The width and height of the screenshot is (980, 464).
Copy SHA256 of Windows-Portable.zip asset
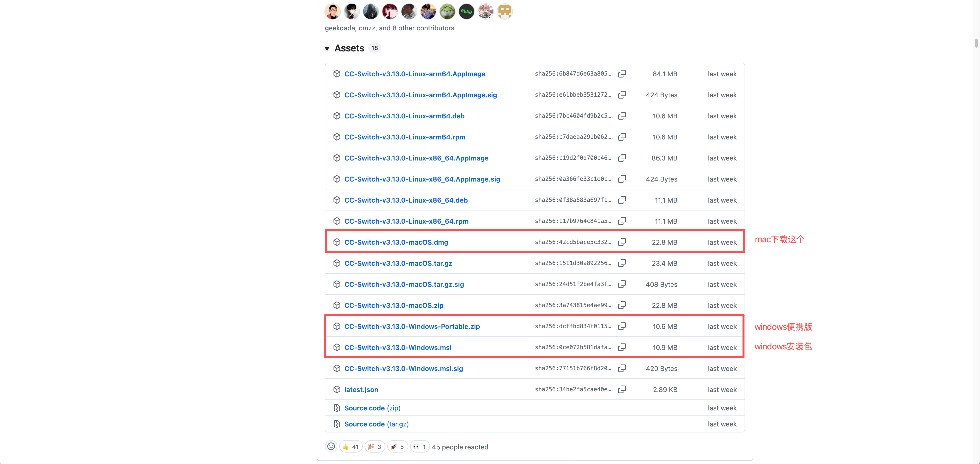click(622, 326)
